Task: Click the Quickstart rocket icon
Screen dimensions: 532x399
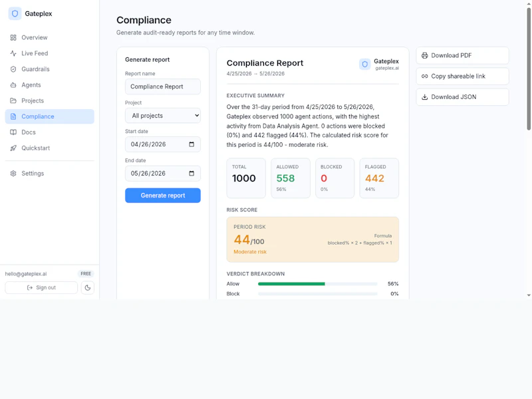Action: pyautogui.click(x=13, y=148)
